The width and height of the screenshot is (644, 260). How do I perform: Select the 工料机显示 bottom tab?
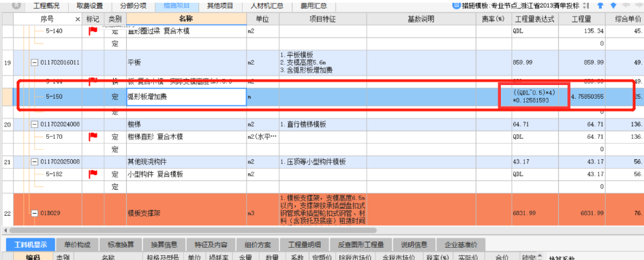pos(30,244)
